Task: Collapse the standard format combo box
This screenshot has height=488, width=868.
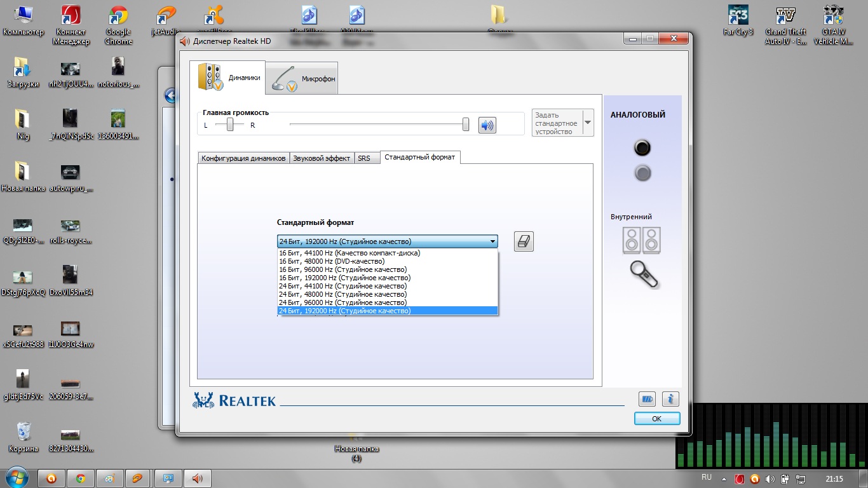Action: coord(492,241)
